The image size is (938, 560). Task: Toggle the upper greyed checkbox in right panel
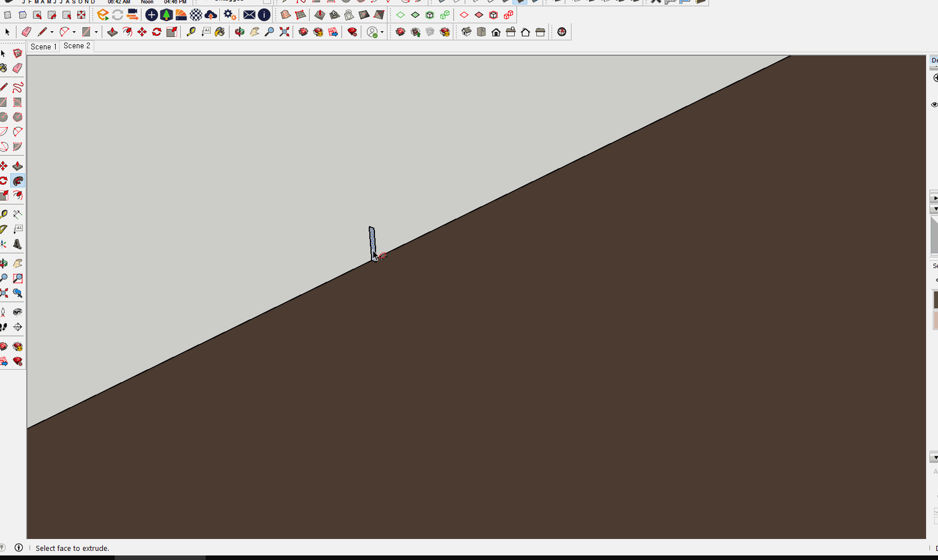click(936, 511)
